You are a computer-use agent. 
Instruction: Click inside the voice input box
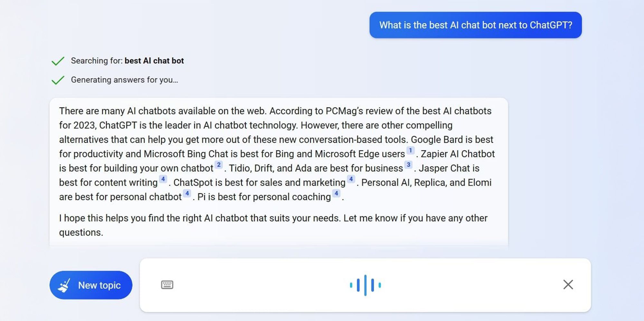365,285
